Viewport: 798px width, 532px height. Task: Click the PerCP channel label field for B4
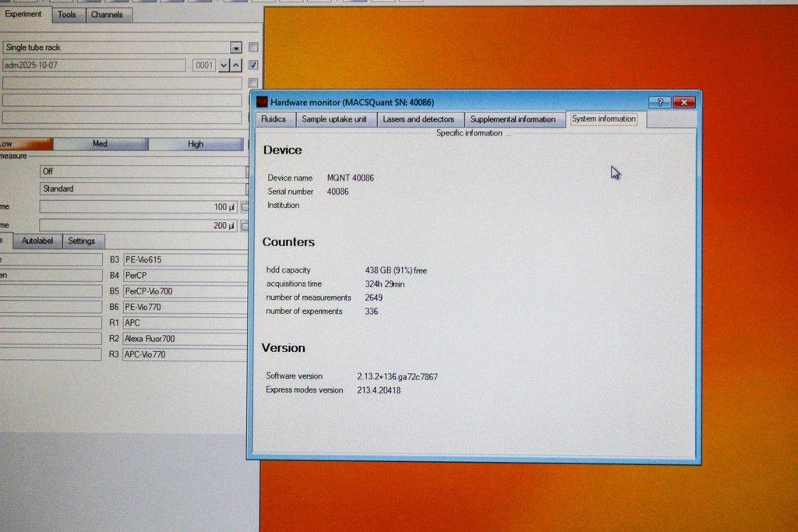tap(185, 275)
